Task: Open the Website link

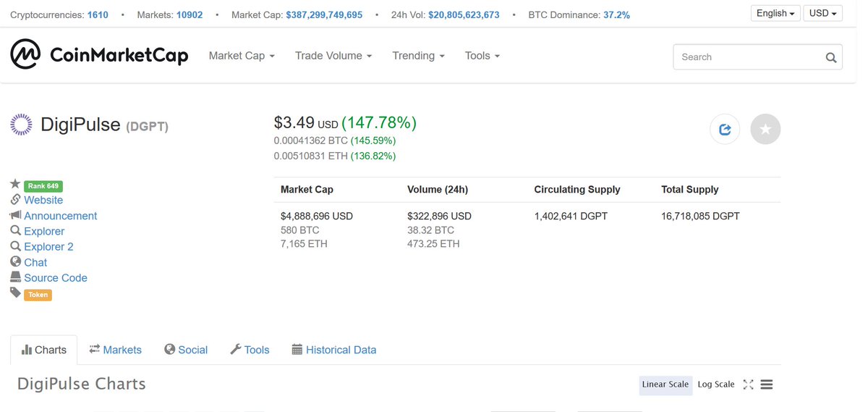Action: point(43,200)
